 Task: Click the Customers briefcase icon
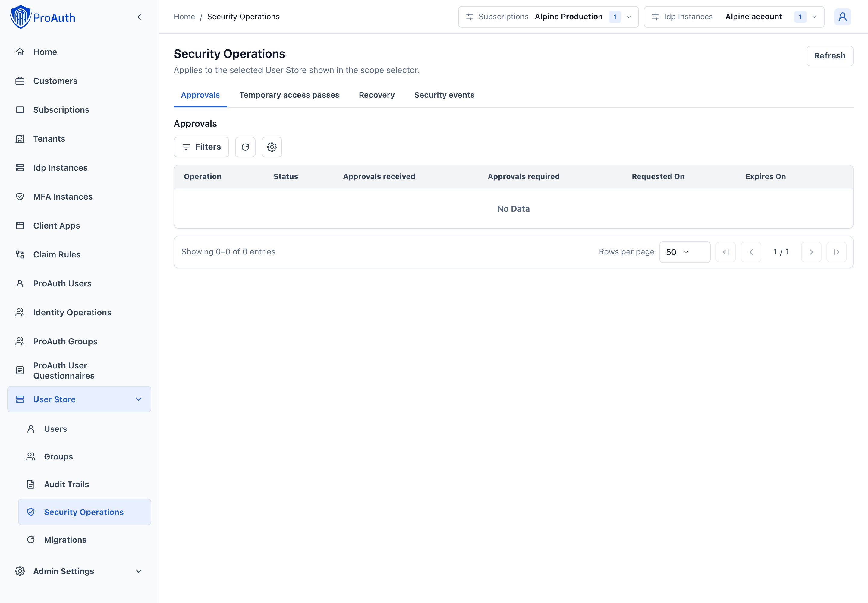(x=20, y=81)
